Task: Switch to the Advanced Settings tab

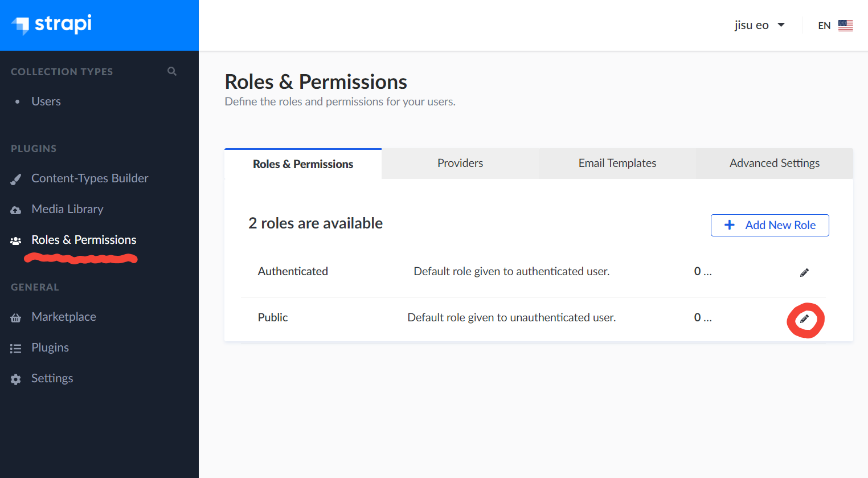Action: pyautogui.click(x=775, y=164)
